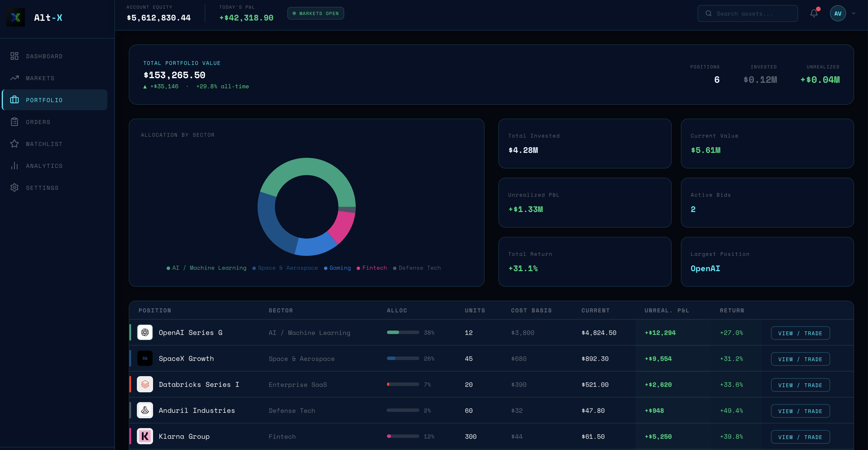Open the Analytics section

tap(55, 166)
